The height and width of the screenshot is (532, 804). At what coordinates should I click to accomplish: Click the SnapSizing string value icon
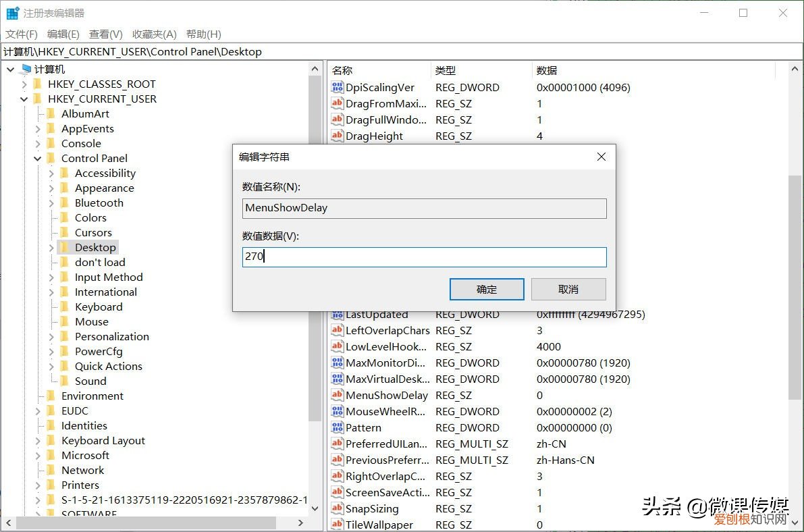pyautogui.click(x=338, y=508)
